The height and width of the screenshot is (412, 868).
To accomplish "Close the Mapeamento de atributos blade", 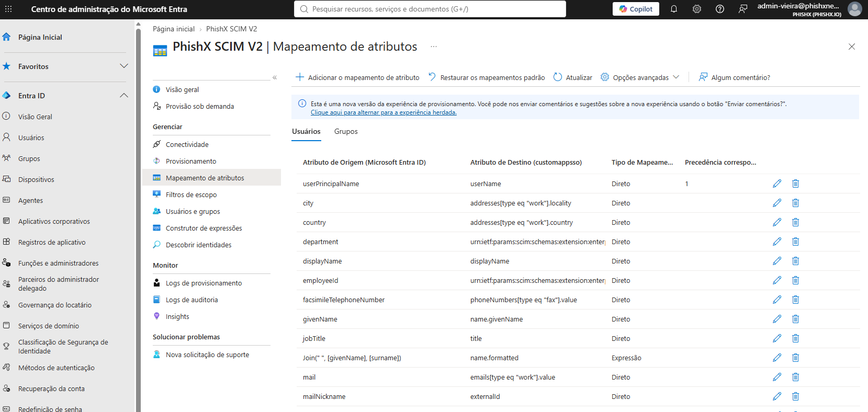I will tap(852, 47).
